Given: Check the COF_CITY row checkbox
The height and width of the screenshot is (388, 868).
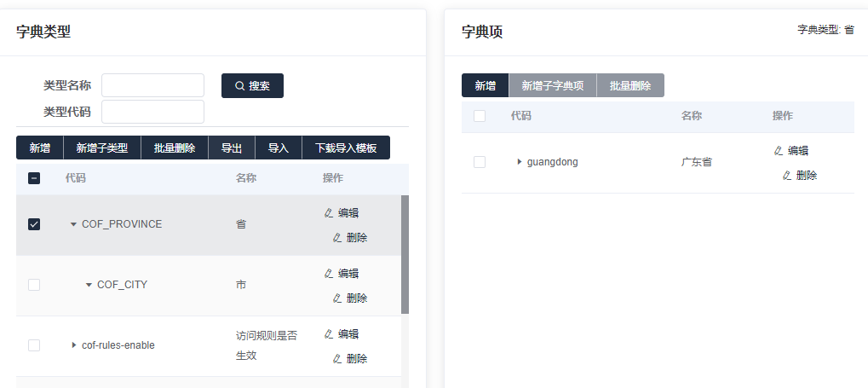Looking at the screenshot, I should [x=34, y=285].
